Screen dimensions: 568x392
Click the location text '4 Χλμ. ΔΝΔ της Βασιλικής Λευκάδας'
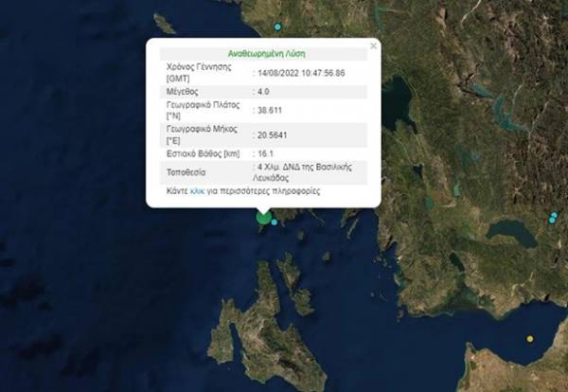[303, 172]
